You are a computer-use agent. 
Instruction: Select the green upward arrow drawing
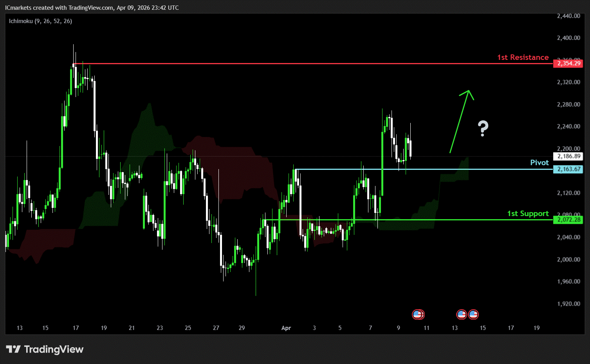460,121
